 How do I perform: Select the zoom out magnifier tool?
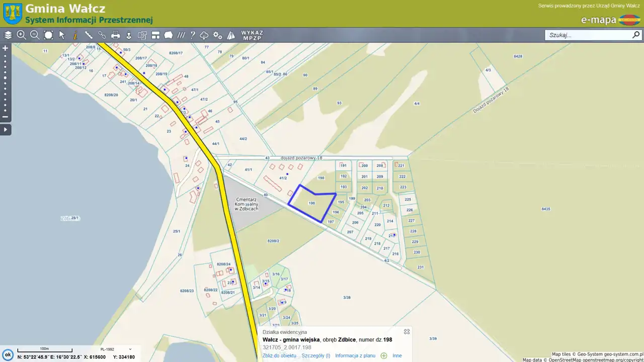(35, 35)
